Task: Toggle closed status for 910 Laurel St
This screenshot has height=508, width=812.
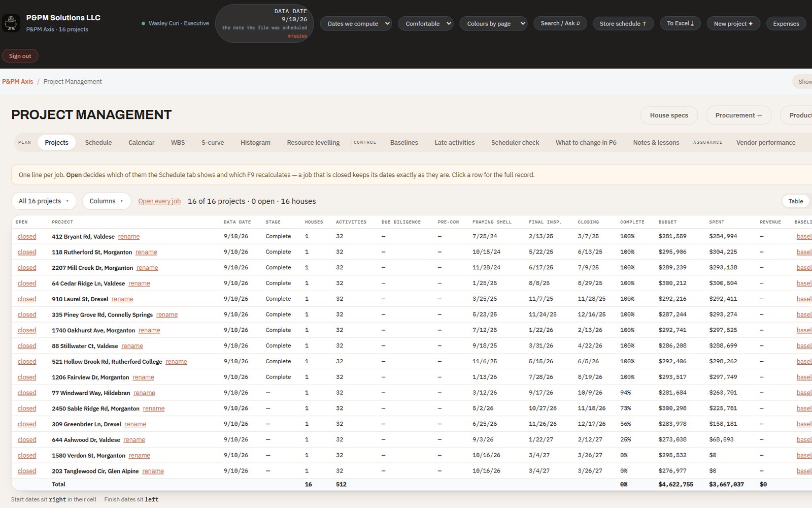Action: [27, 299]
